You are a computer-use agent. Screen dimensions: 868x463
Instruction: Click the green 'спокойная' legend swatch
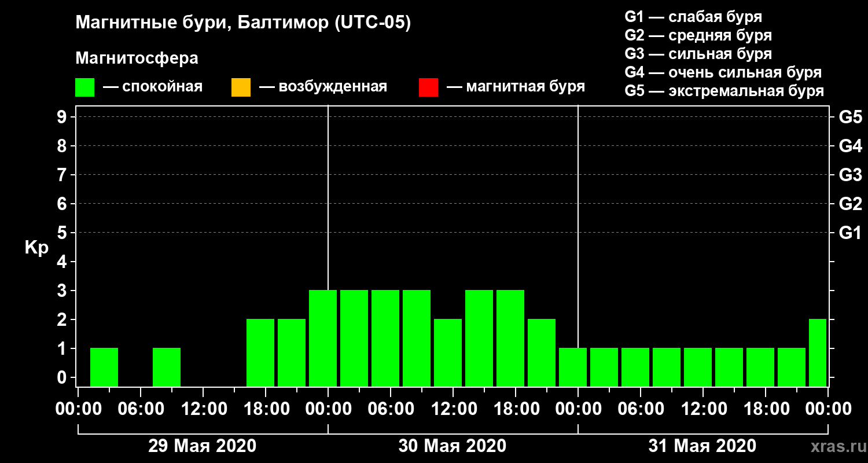pyautogui.click(x=84, y=87)
